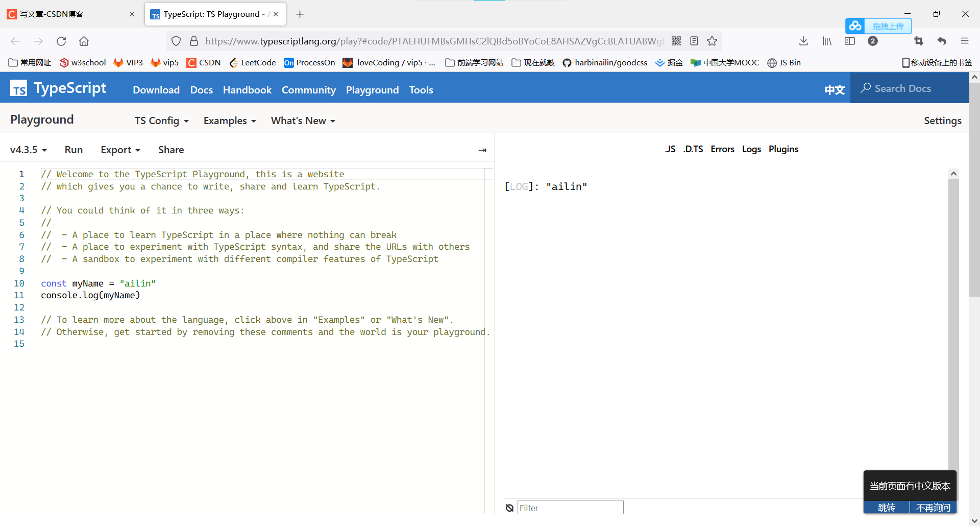This screenshot has height=526, width=980.
Task: Toggle reader view in the address bar
Action: 694,41
